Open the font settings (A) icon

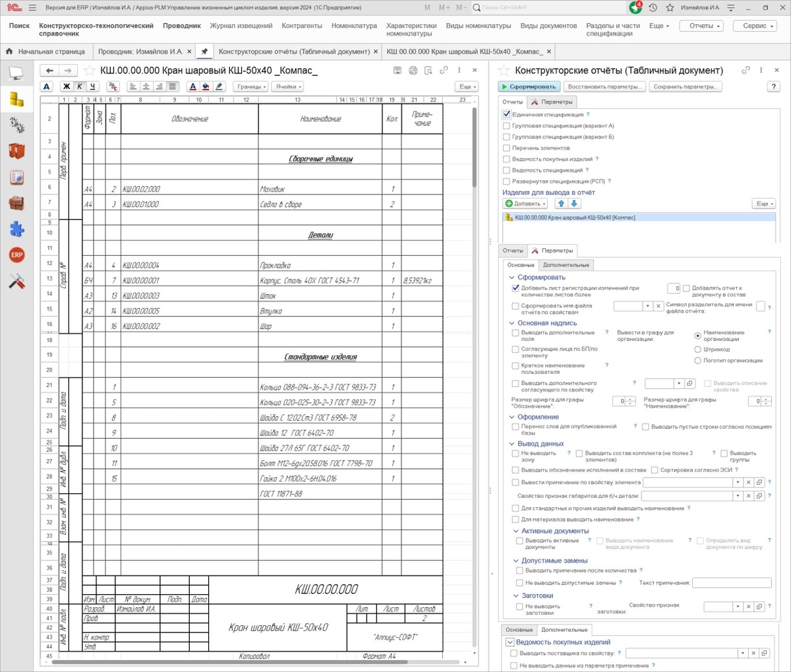click(46, 86)
